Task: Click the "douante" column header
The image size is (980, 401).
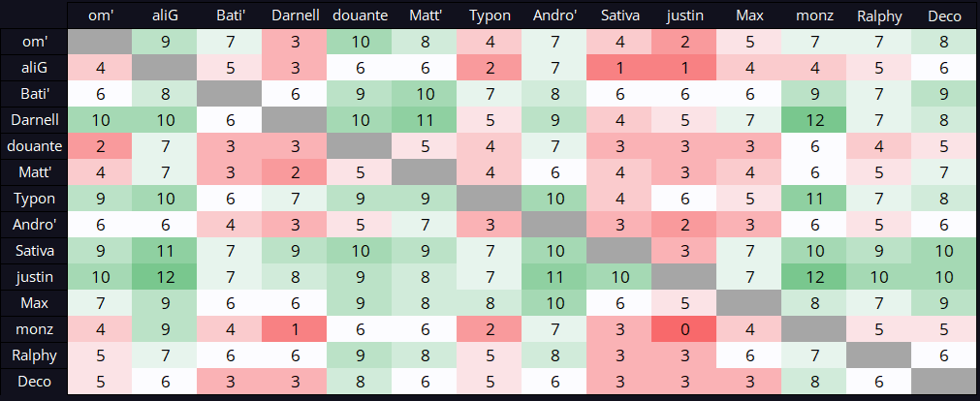Action: pos(360,16)
